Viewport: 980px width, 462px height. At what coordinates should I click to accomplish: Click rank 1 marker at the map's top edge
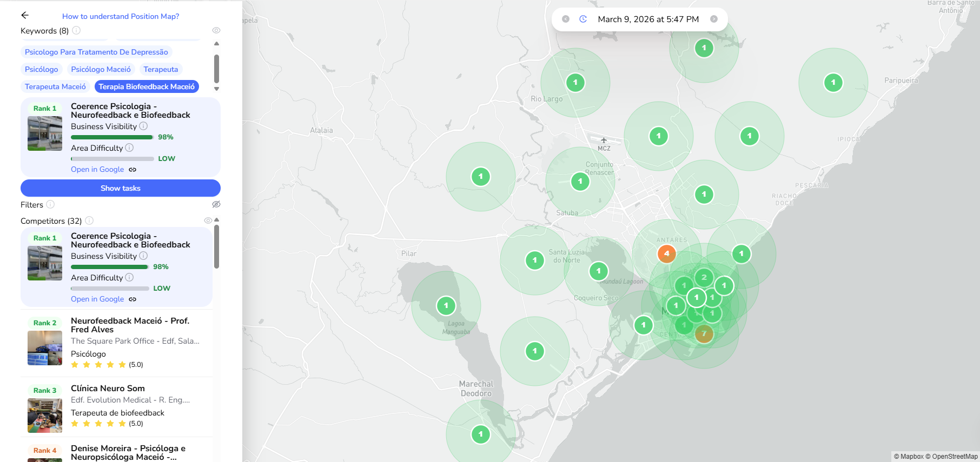click(704, 48)
